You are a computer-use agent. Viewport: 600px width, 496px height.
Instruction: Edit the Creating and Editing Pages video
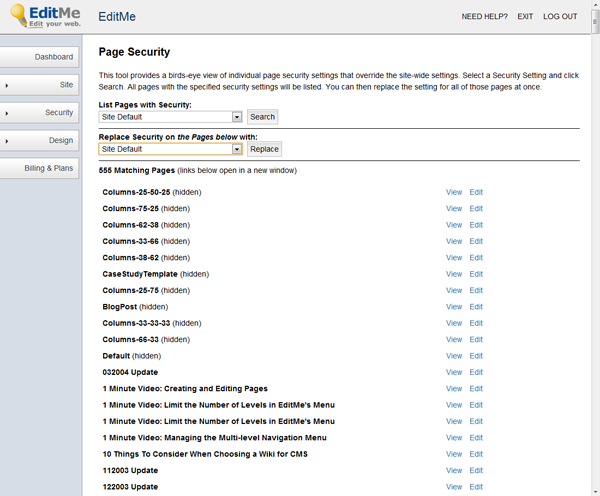point(476,389)
